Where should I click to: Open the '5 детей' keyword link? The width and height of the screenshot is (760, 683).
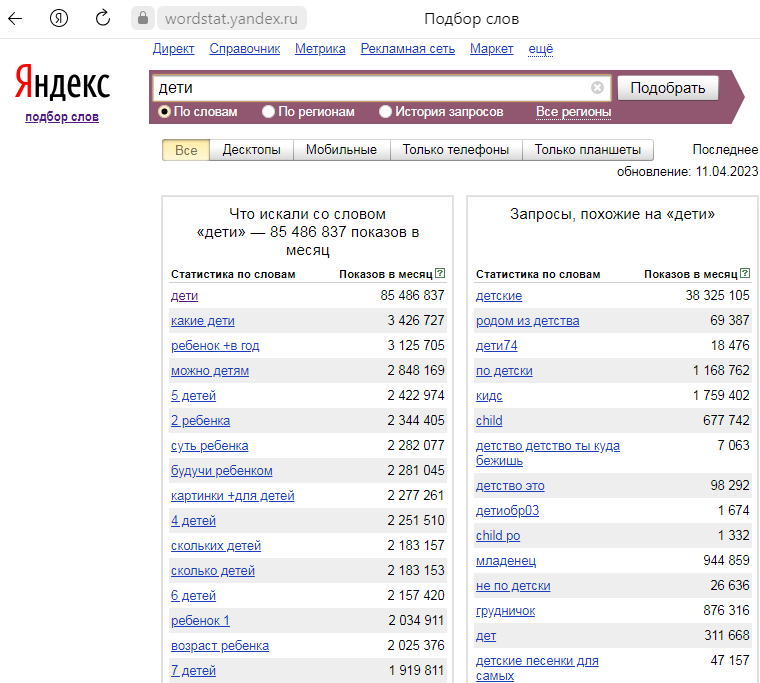tap(193, 396)
